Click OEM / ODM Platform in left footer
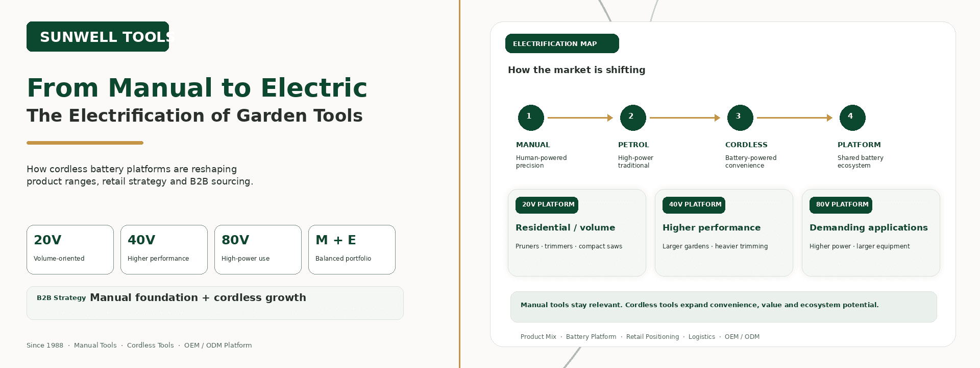Viewport: 980px width, 368px height. click(218, 346)
